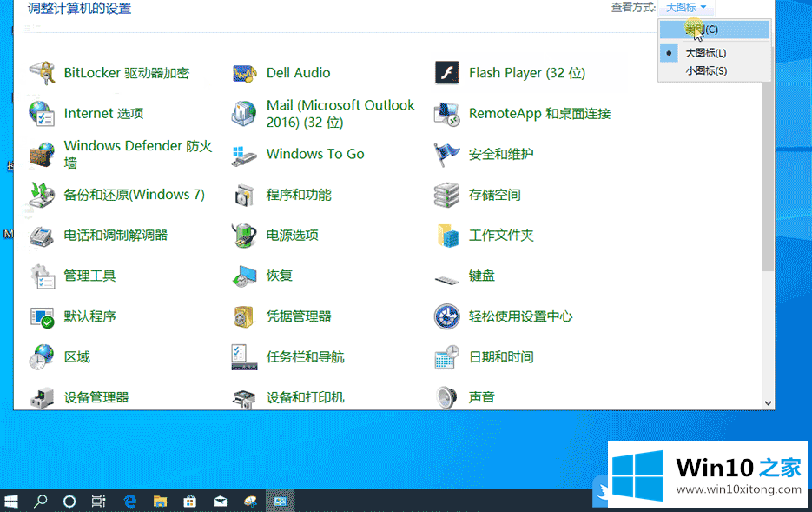812x512 pixels.
Task: Launch Microsoft Edge from the taskbar
Action: (130, 501)
